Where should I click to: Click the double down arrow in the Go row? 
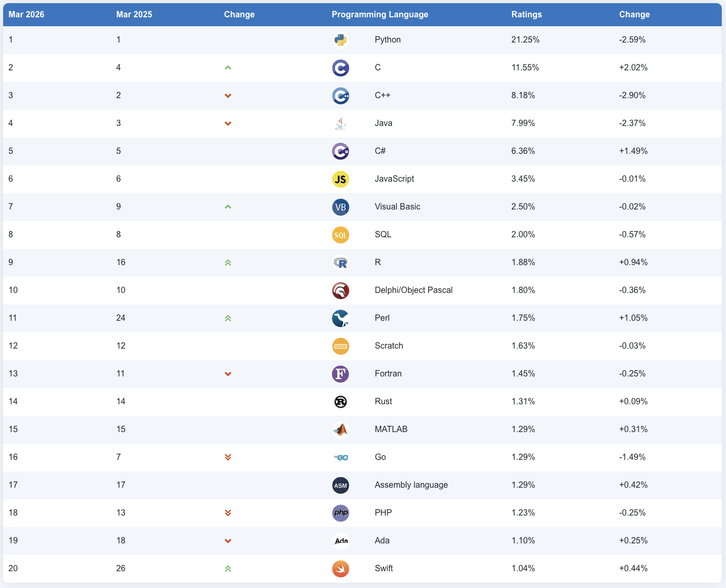click(x=228, y=457)
